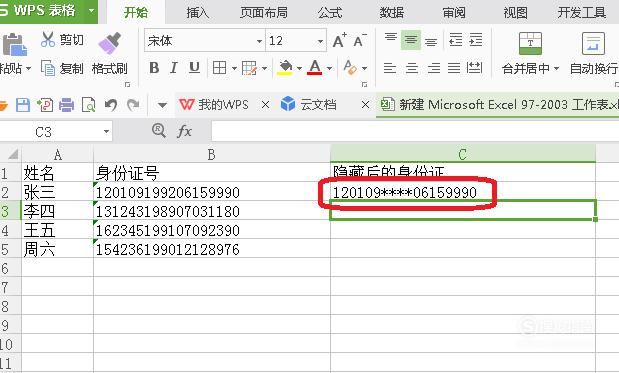
Task: Center text horizontally
Action: point(412,68)
